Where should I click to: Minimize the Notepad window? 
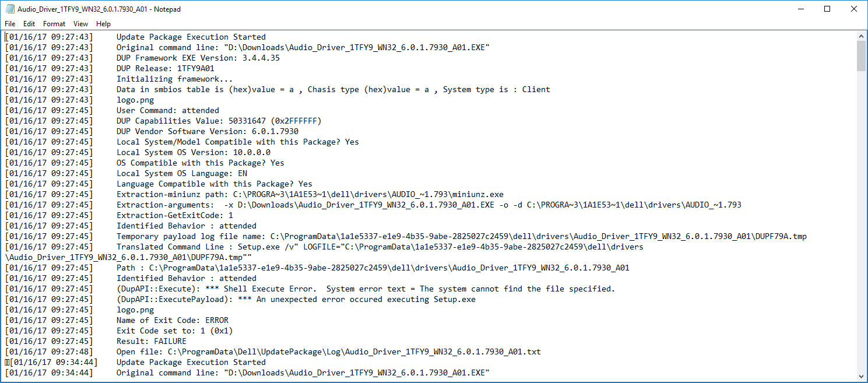pos(800,9)
